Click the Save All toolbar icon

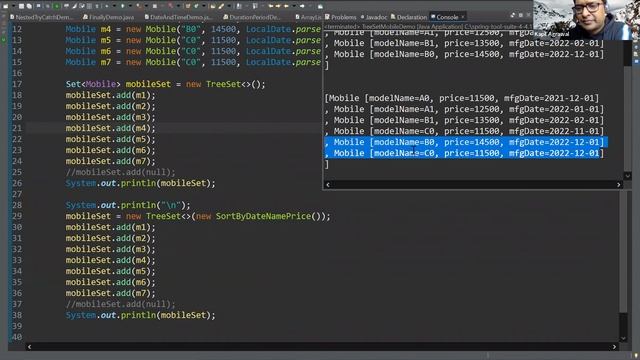tap(29, 6)
